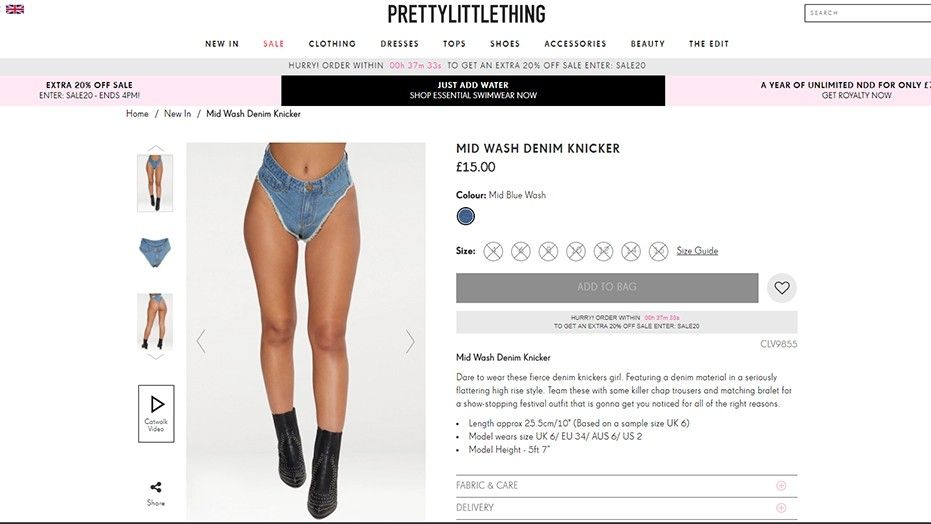Show next product image with right arrow
Image resolution: width=931 pixels, height=524 pixels.
click(410, 341)
